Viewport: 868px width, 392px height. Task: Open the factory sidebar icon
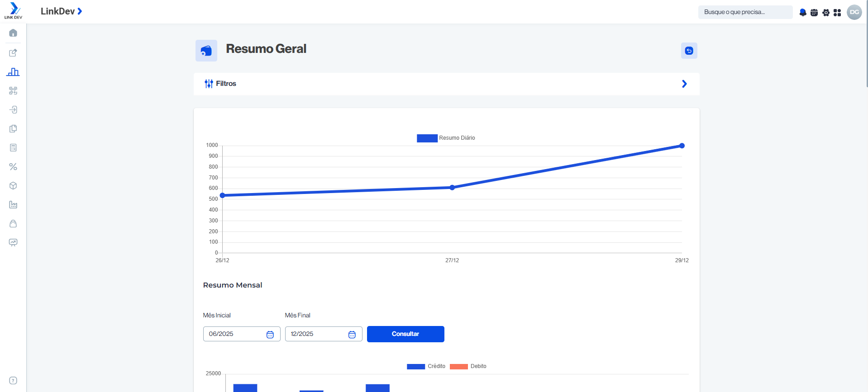click(13, 205)
